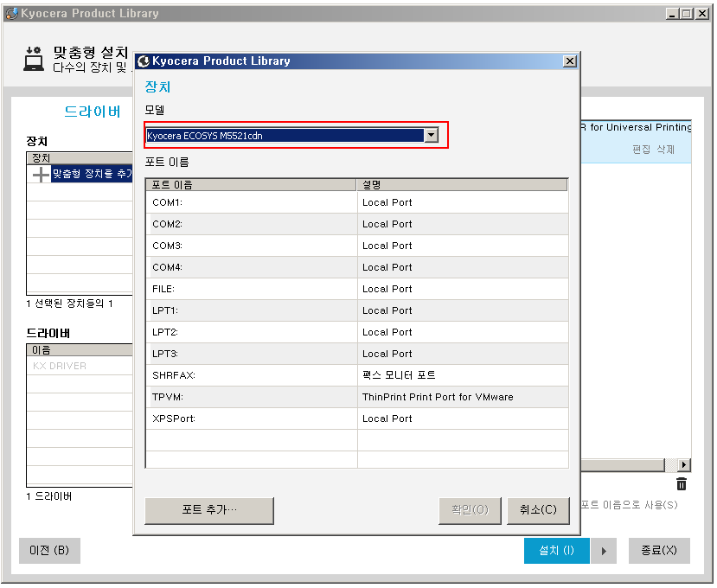Click the 확인(O) button
The height and width of the screenshot is (588, 717).
pos(470,511)
